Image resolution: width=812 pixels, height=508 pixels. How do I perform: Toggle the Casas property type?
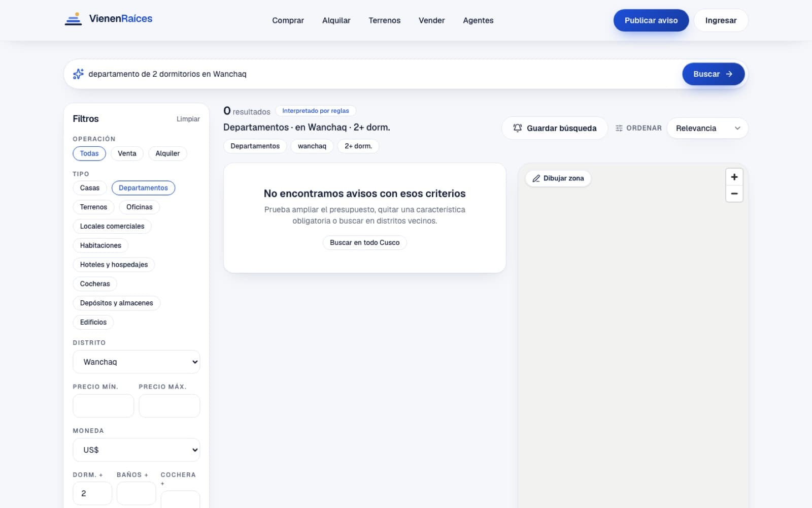point(90,188)
